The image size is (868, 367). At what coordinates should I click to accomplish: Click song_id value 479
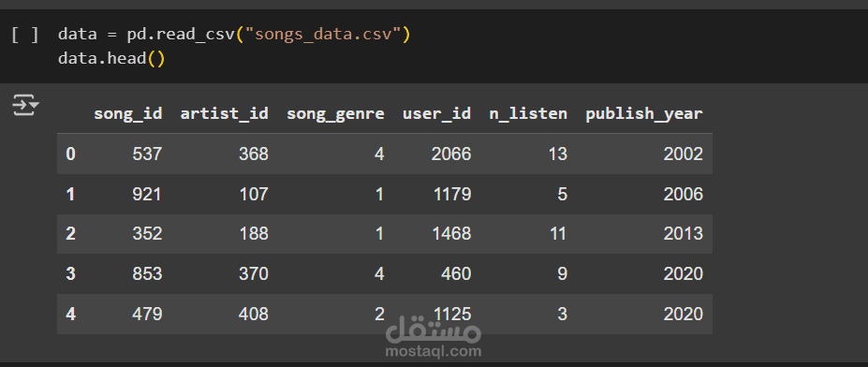pos(147,315)
